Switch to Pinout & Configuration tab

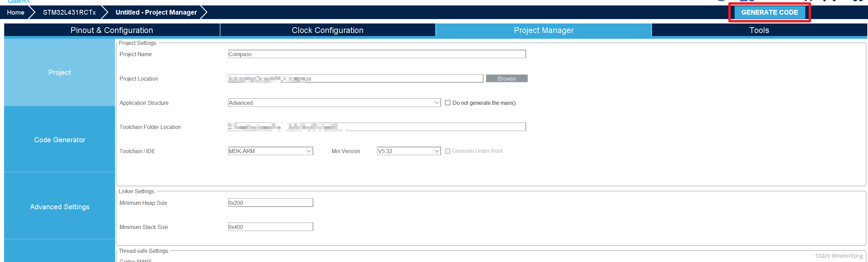(112, 30)
